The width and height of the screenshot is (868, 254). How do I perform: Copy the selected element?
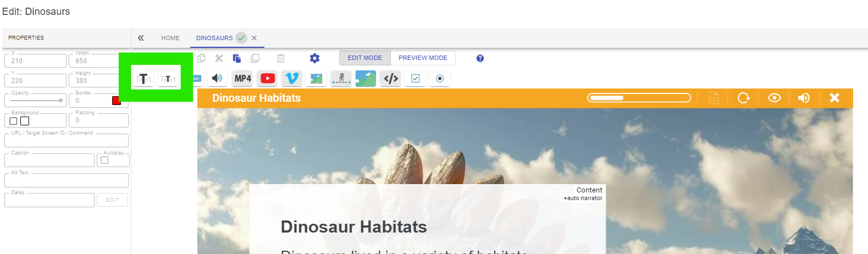tap(202, 58)
